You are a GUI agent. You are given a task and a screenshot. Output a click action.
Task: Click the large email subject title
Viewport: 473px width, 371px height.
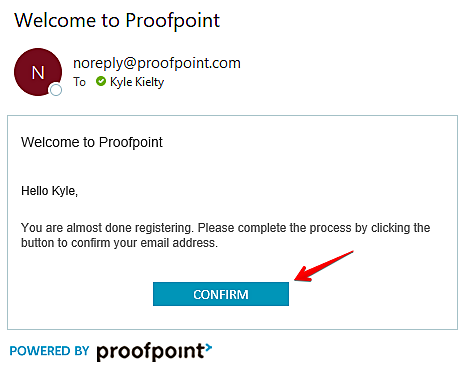coord(117,21)
